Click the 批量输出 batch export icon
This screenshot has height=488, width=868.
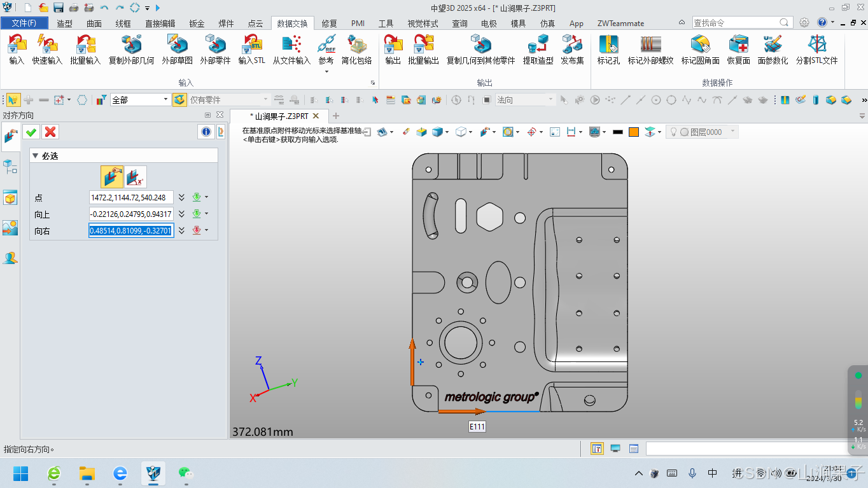click(423, 50)
